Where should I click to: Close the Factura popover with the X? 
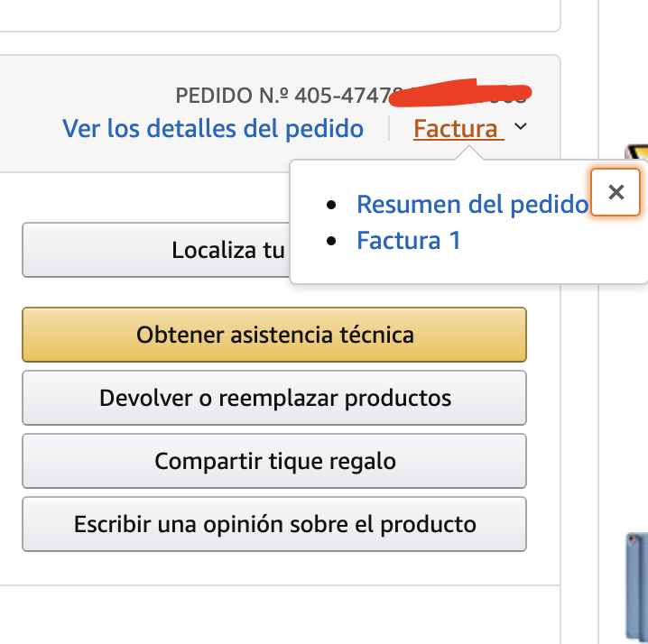pos(616,192)
